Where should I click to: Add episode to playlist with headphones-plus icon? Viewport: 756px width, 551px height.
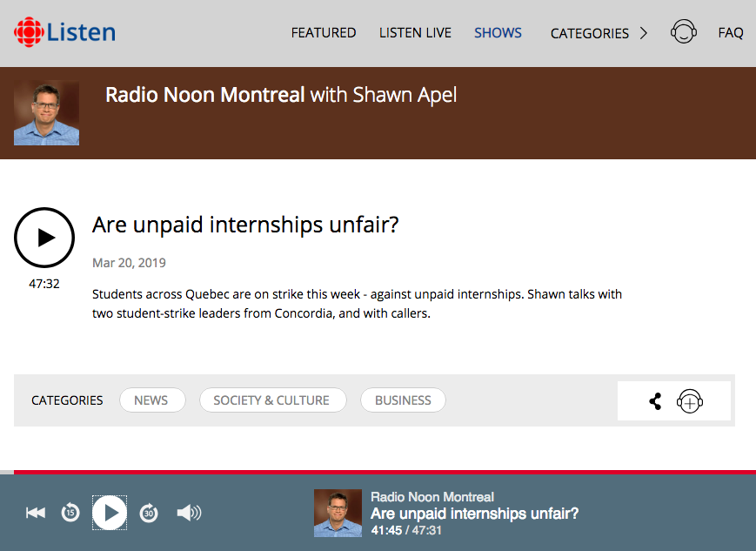pyautogui.click(x=690, y=401)
